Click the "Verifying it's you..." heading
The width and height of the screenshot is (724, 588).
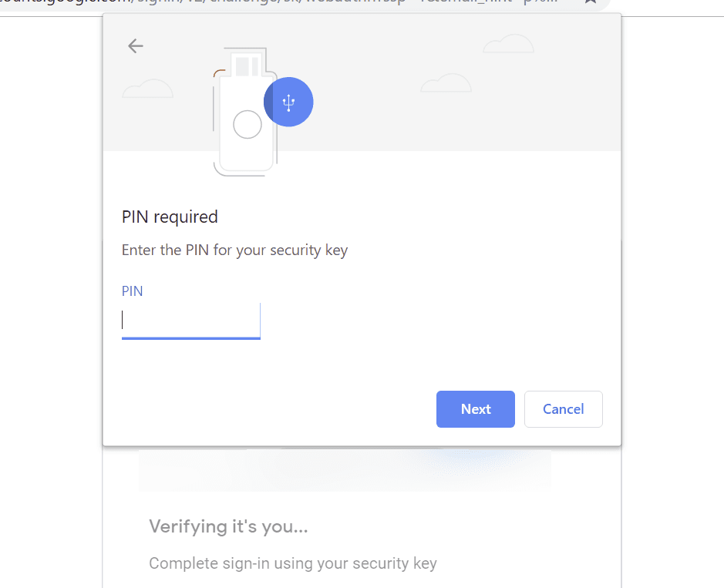coord(228,526)
